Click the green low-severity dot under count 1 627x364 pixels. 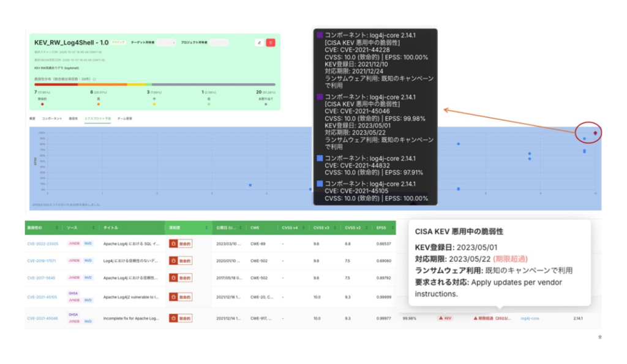[x=209, y=104]
